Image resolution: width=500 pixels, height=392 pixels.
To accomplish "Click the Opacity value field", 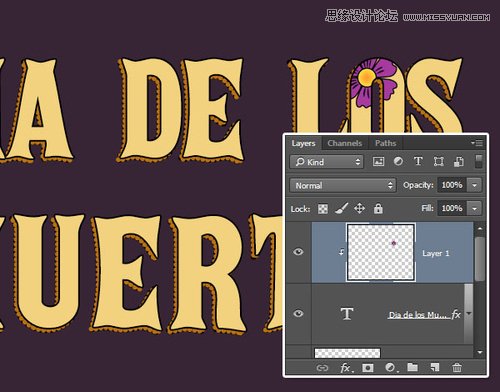I will click(x=452, y=185).
